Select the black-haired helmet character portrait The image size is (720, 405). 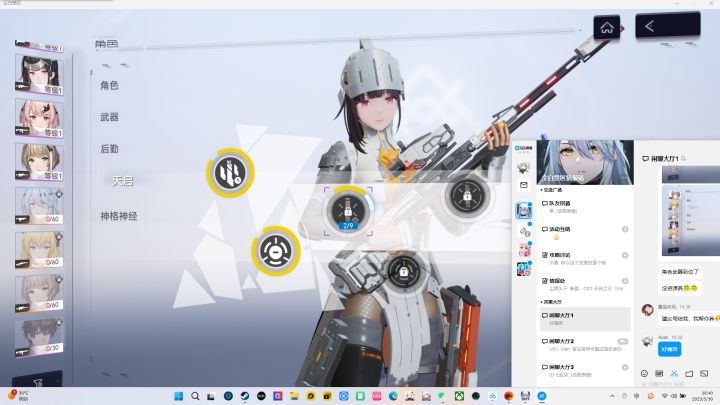39,74
